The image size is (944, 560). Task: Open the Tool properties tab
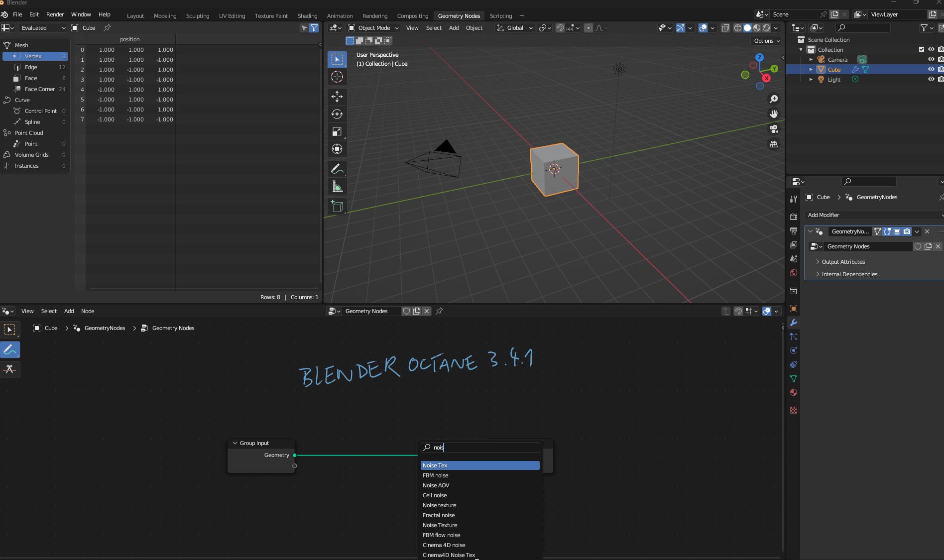(794, 199)
